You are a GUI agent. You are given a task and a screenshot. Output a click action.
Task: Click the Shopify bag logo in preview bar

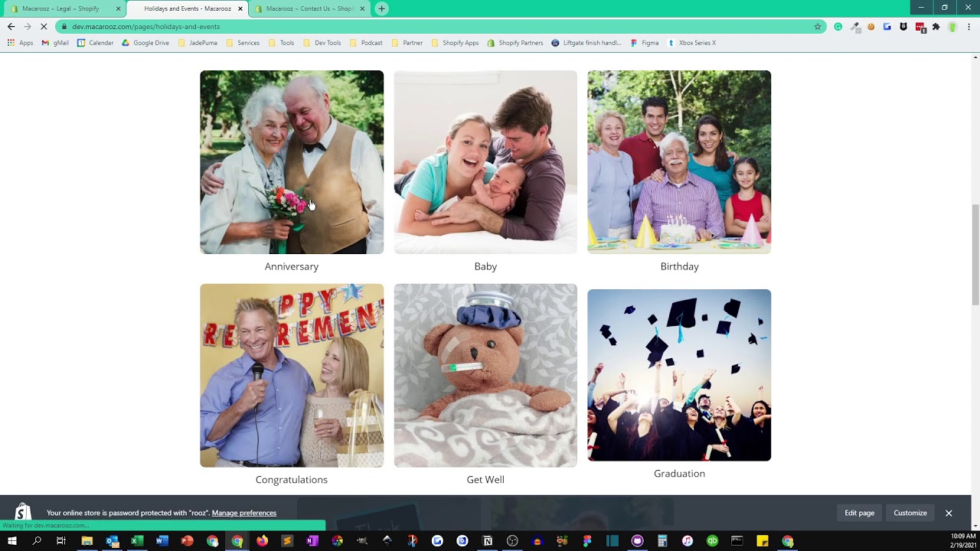coord(23,512)
